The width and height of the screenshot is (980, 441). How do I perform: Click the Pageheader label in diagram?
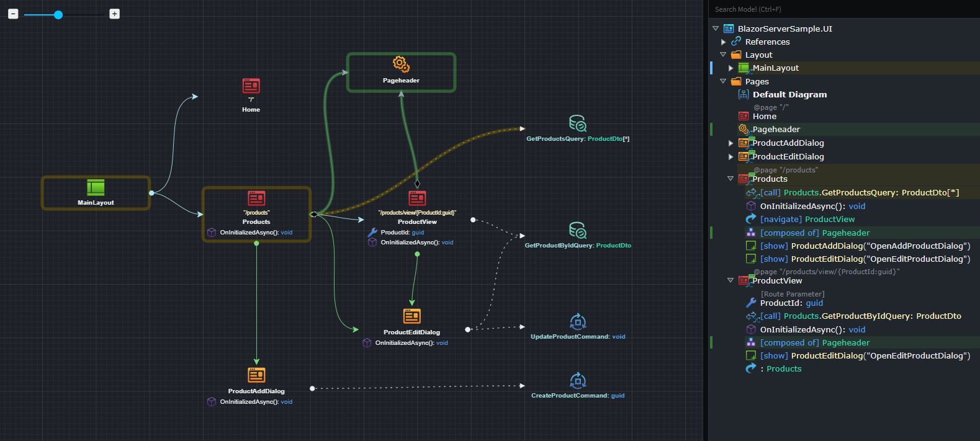pyautogui.click(x=401, y=81)
